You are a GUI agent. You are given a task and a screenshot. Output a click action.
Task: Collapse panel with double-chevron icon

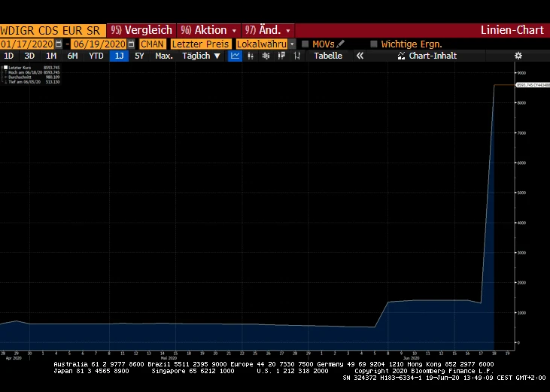click(360, 56)
